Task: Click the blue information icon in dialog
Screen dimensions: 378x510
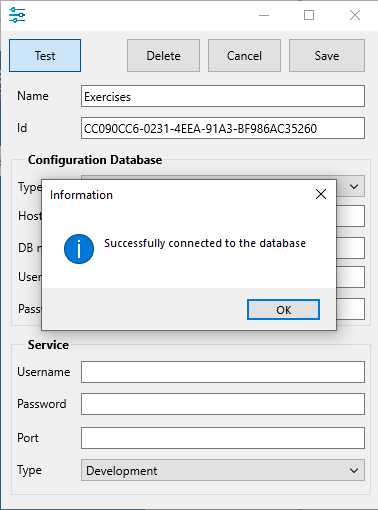Action: (79, 249)
